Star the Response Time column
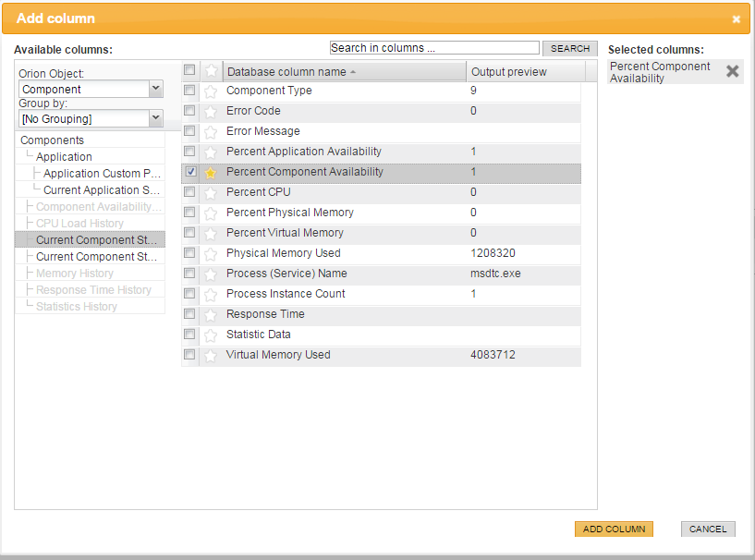The height and width of the screenshot is (560, 755). [211, 315]
